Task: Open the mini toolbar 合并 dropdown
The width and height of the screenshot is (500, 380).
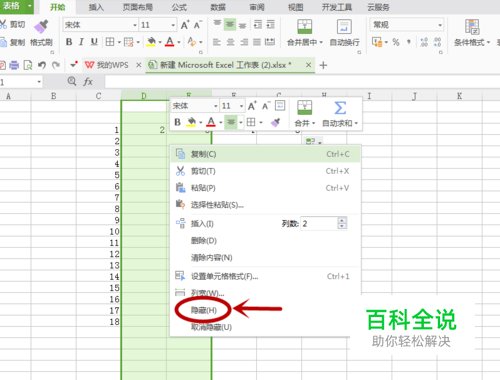Action: click(x=305, y=123)
